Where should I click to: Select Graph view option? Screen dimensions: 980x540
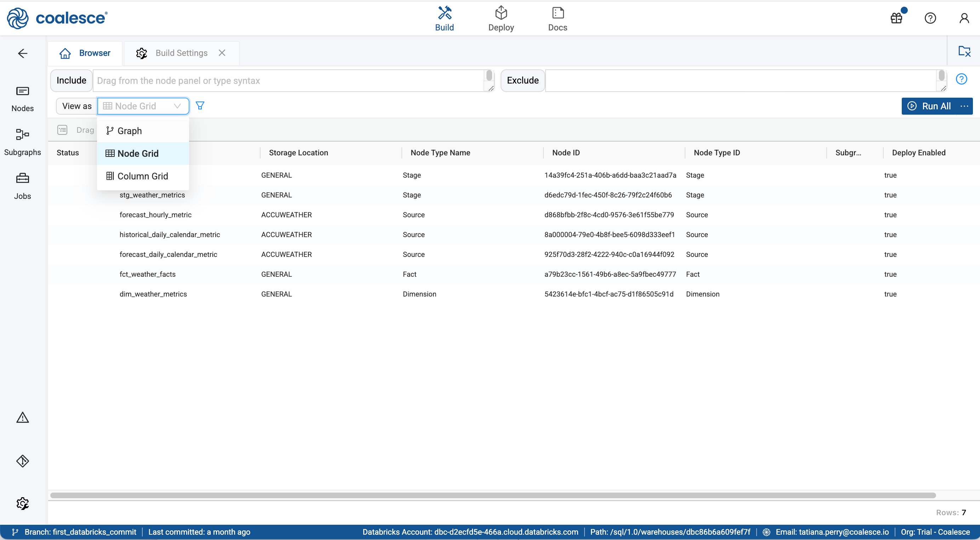click(x=143, y=131)
